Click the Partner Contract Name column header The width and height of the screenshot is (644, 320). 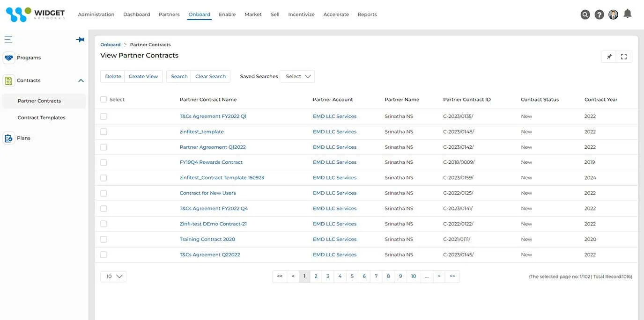(208, 100)
